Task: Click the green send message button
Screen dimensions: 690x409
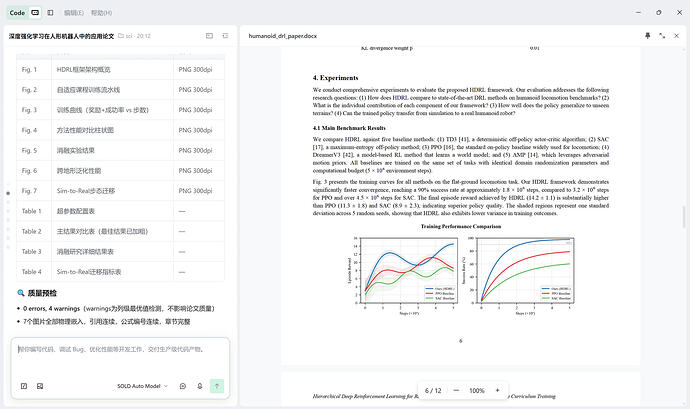Action: [217, 386]
